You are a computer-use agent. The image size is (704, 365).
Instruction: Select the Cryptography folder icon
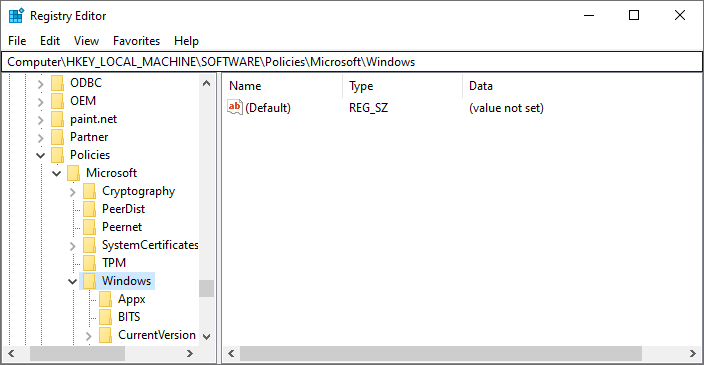pos(89,191)
